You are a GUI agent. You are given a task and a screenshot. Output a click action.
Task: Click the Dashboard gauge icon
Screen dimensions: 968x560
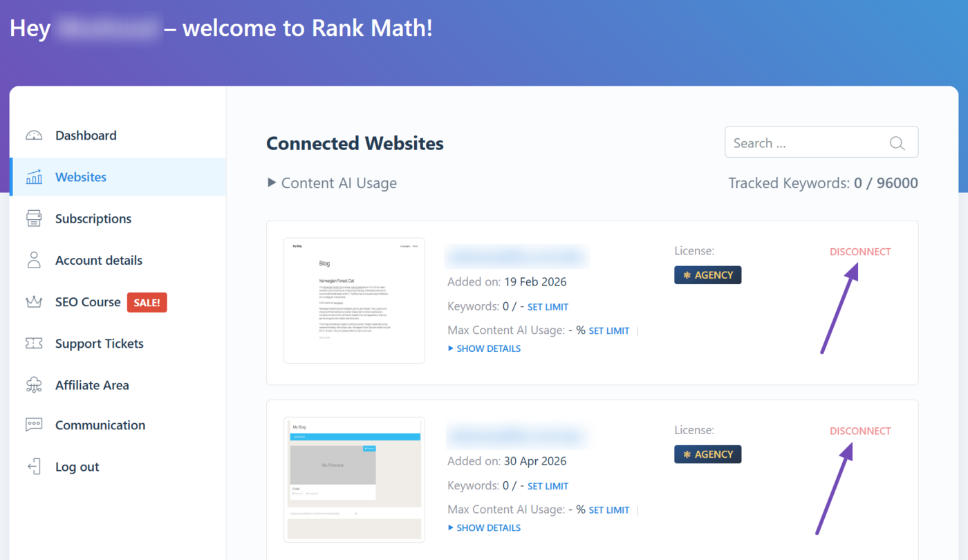click(x=34, y=136)
